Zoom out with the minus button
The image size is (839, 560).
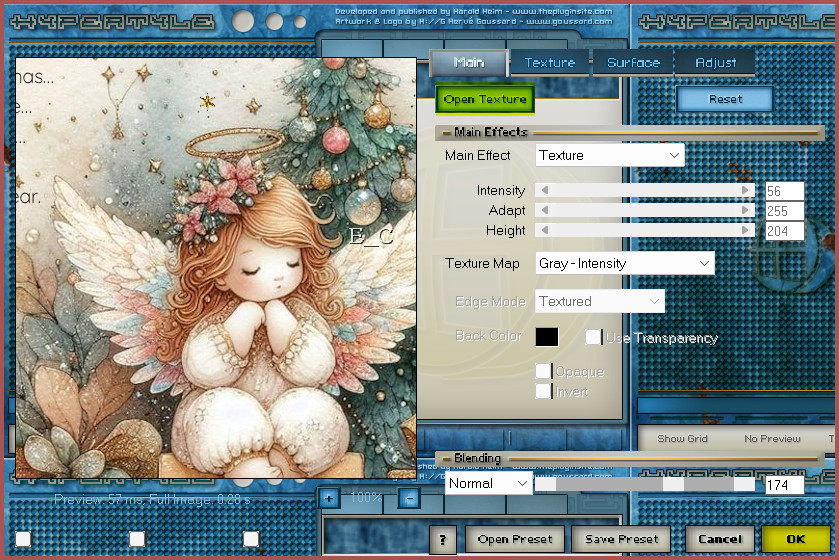coord(408,498)
